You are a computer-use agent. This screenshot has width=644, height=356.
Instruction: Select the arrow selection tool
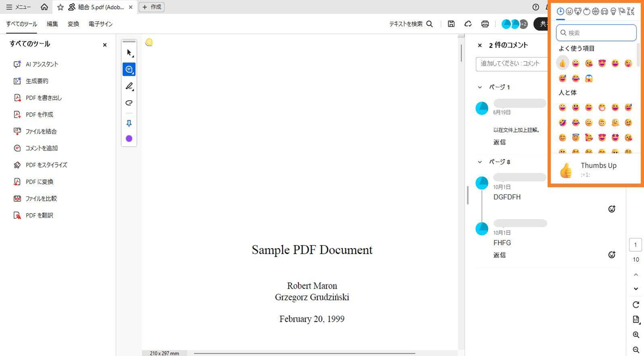(129, 53)
